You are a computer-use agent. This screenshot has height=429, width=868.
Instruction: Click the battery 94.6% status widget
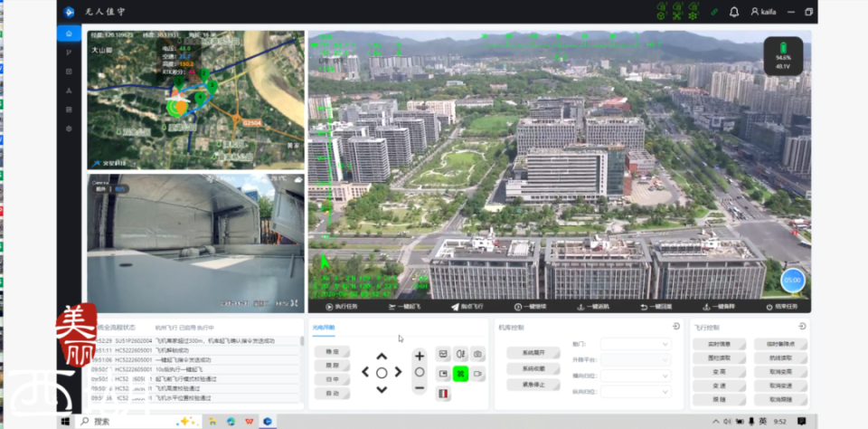783,56
